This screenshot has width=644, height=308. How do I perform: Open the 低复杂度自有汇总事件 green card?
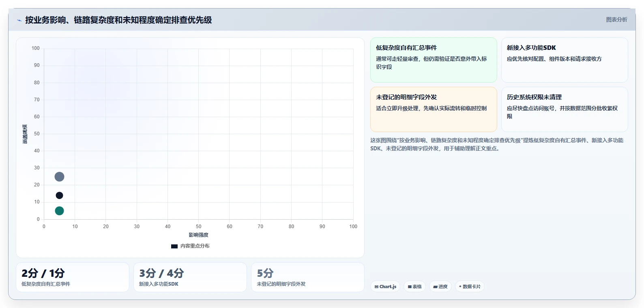434,60
